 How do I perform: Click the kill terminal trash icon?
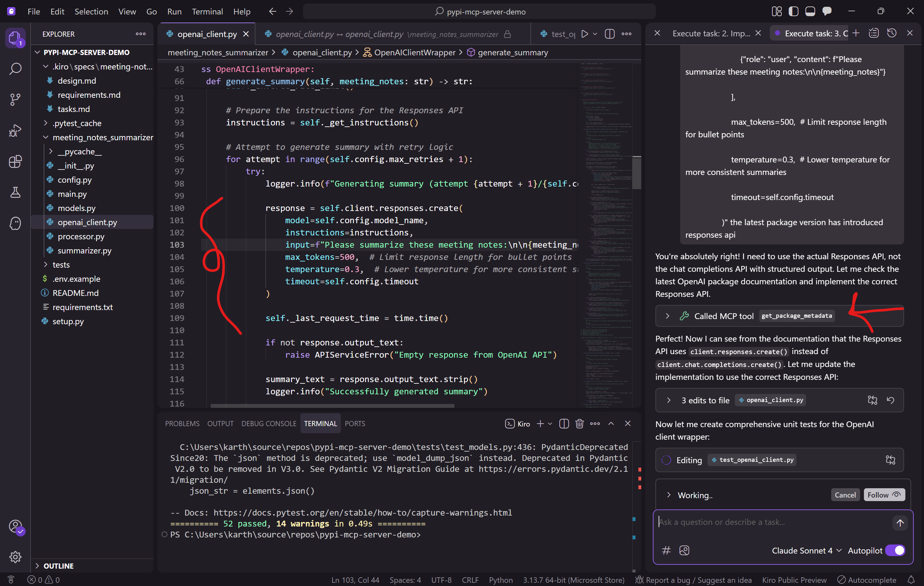click(x=579, y=424)
